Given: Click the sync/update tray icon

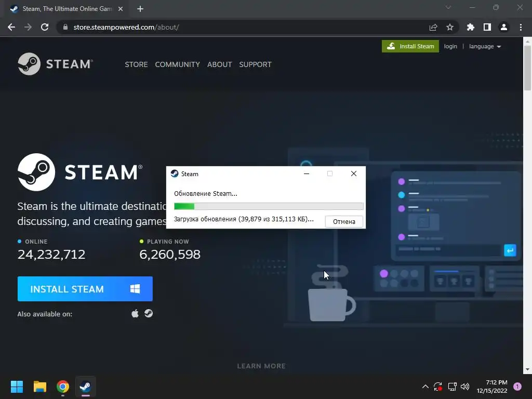Looking at the screenshot, I should (x=437, y=387).
